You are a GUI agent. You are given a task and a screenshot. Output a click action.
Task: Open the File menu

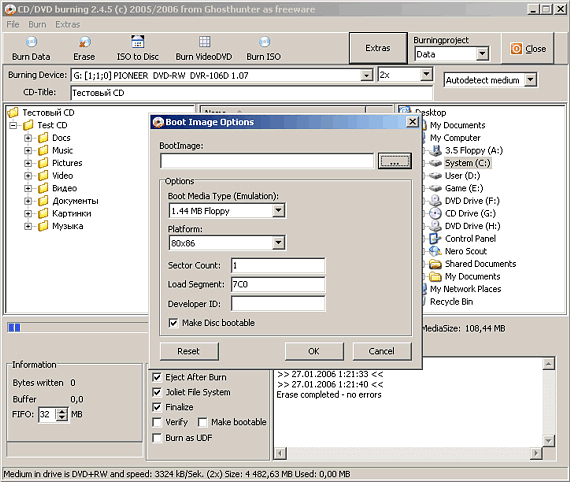coord(13,24)
